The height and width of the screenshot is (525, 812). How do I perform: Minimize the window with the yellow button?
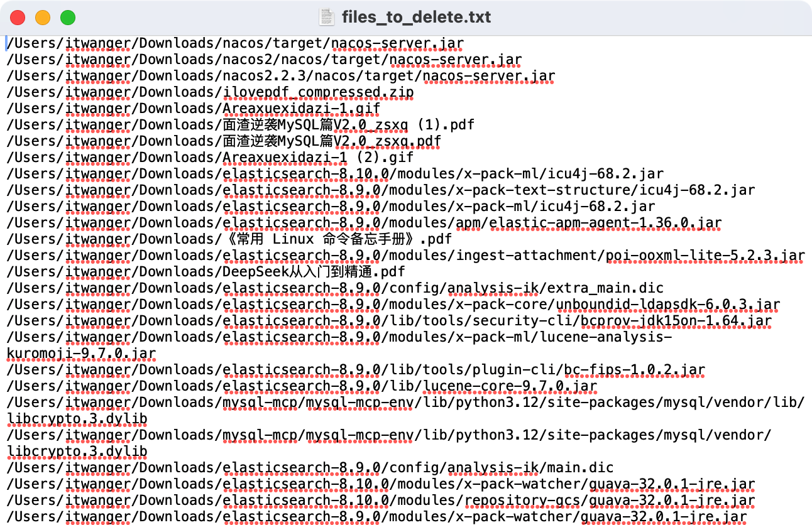point(43,18)
